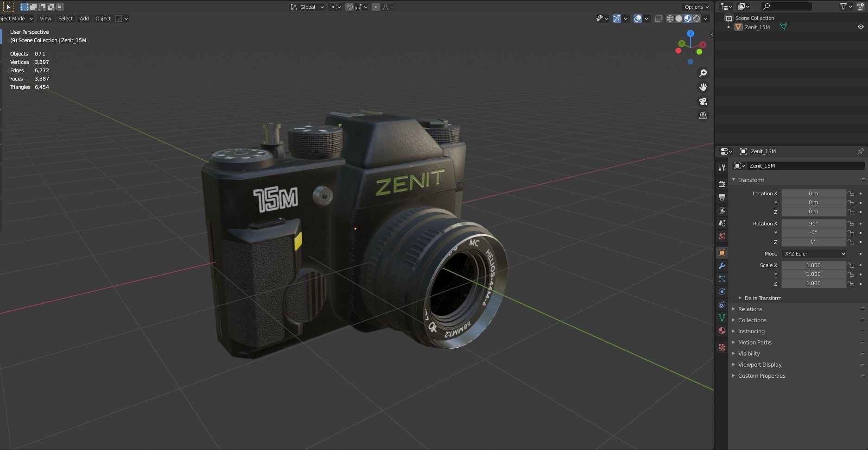Lock the Rotation X value
The height and width of the screenshot is (450, 868).
(x=851, y=224)
